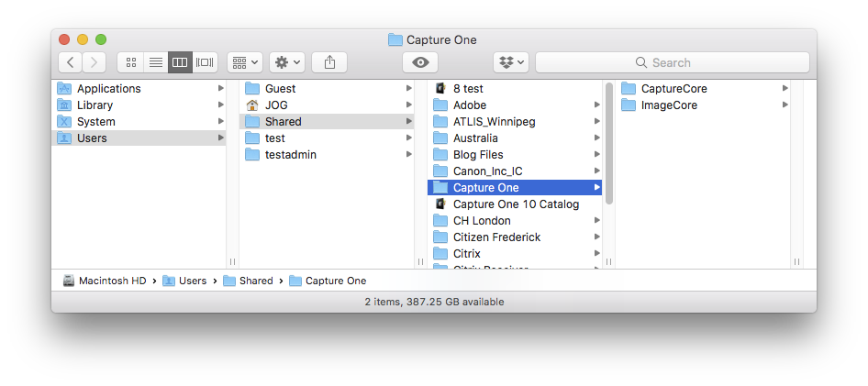868x386 pixels.
Task: Click the red close window button
Action: [64, 39]
